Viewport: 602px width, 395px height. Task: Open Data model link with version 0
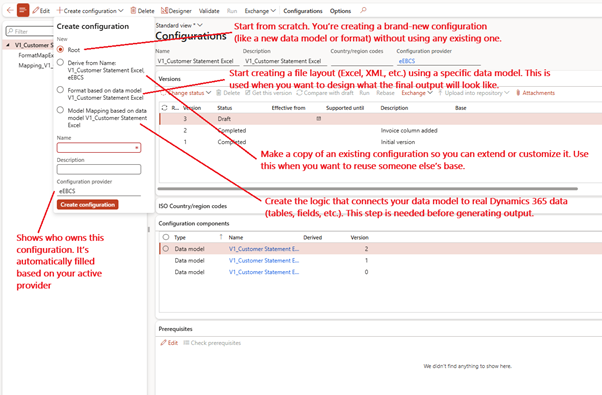click(x=264, y=272)
